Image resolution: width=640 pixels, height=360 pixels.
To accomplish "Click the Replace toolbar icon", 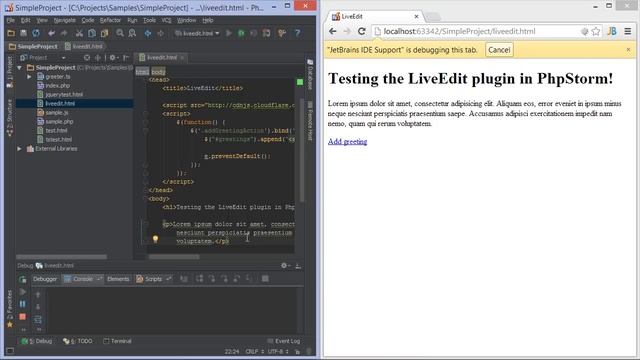I will (x=132, y=33).
